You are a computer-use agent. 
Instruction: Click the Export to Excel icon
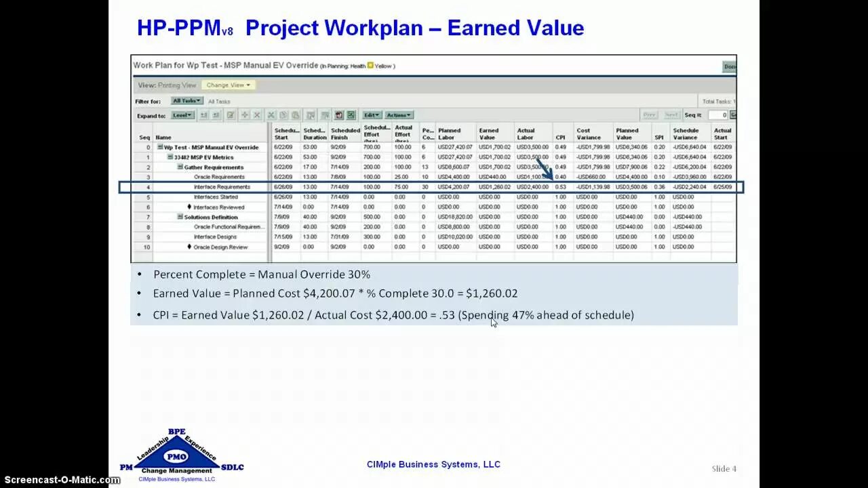[351, 115]
